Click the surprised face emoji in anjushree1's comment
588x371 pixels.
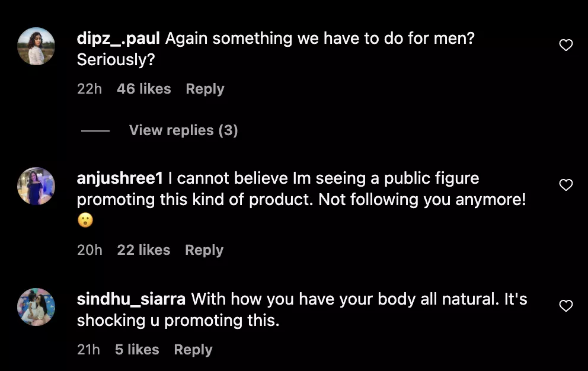pos(85,221)
